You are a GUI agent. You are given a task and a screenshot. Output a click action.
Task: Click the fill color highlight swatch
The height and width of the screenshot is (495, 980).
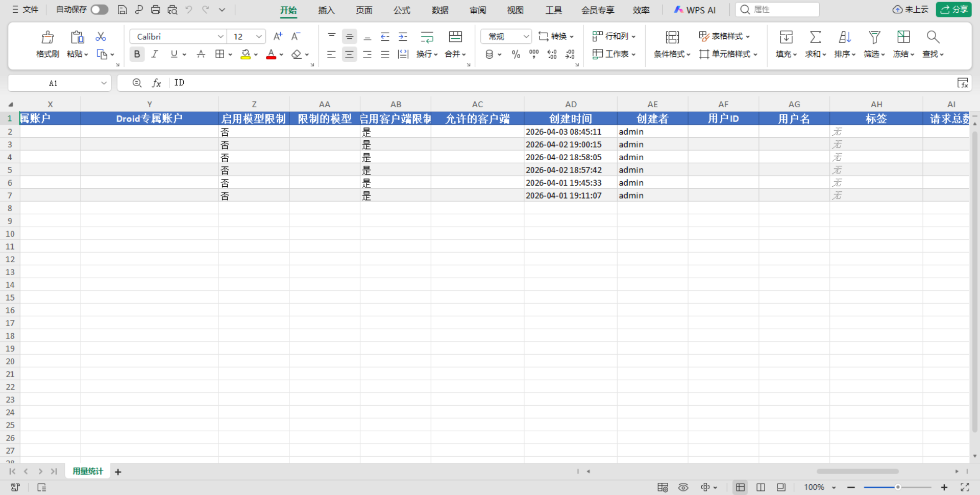point(246,54)
